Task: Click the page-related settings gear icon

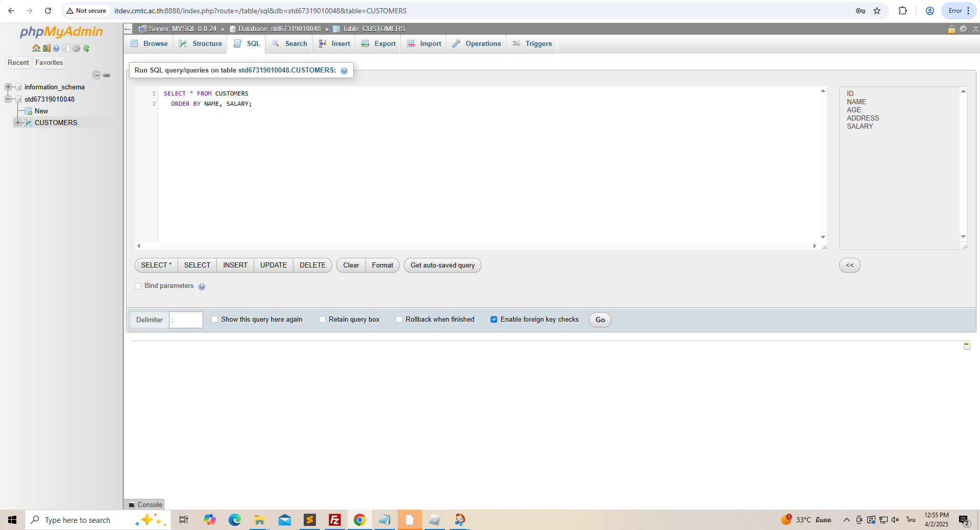Action: pos(963,29)
